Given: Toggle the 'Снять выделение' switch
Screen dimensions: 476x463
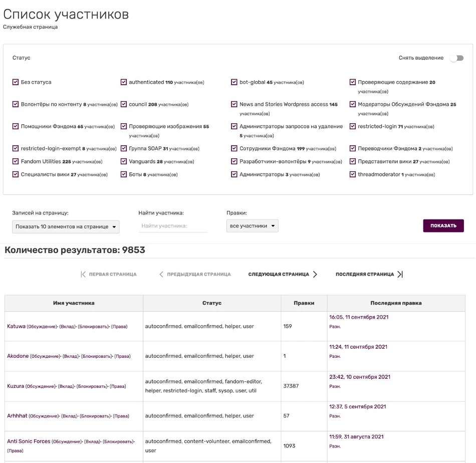Looking at the screenshot, I should tap(456, 58).
